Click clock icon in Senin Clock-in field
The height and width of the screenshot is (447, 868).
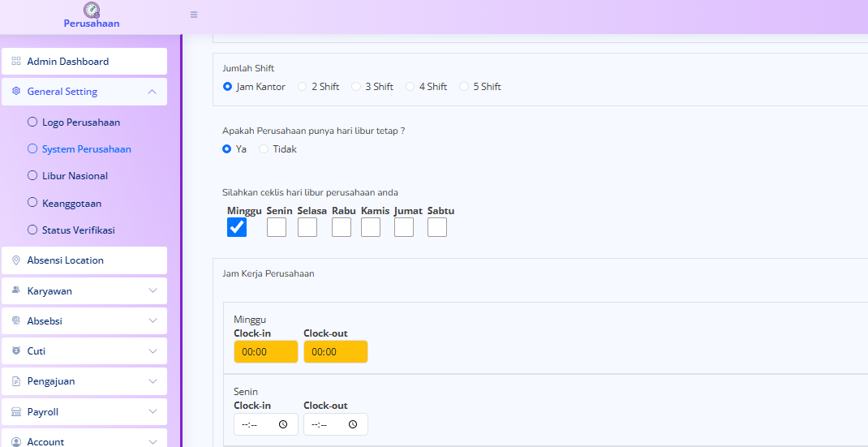[283, 424]
